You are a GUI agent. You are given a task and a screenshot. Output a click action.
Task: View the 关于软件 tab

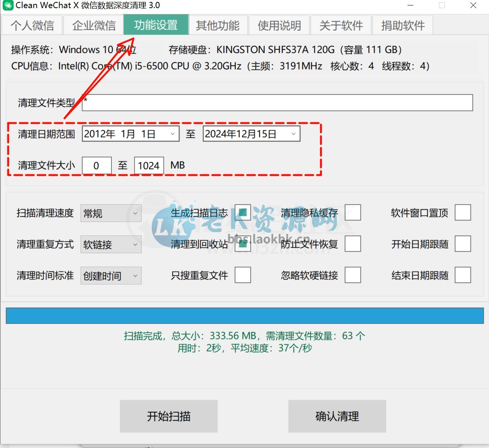coord(341,26)
